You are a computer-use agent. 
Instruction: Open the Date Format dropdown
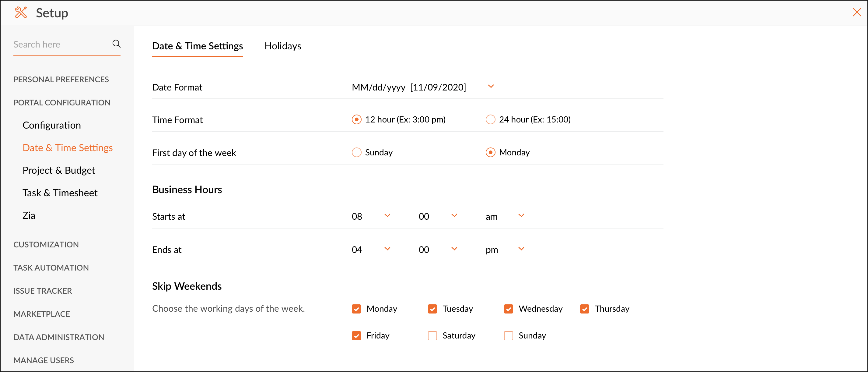[x=491, y=86]
